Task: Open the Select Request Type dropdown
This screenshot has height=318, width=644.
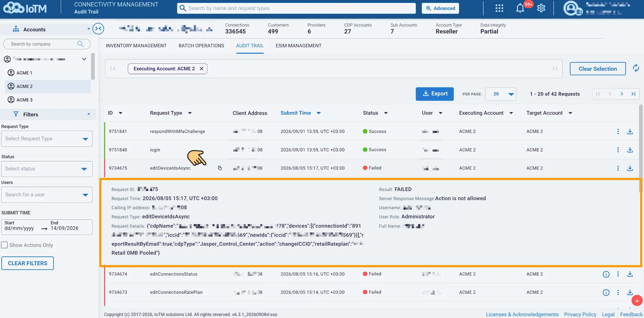Action: pyautogui.click(x=47, y=139)
